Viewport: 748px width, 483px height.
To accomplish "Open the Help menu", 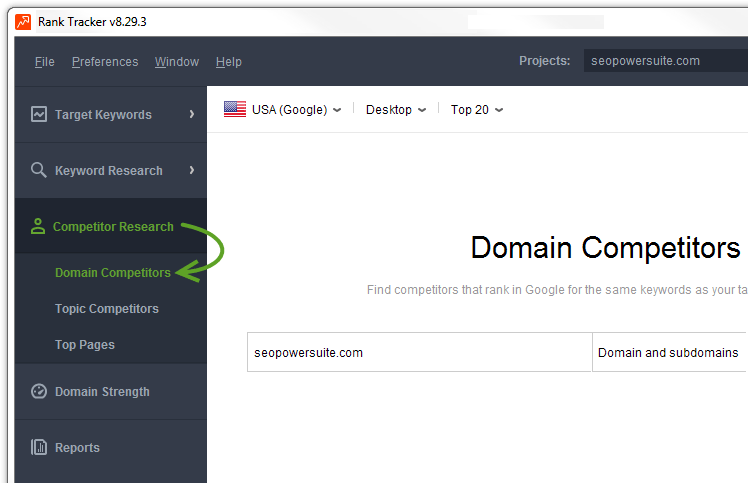I will pyautogui.click(x=229, y=62).
